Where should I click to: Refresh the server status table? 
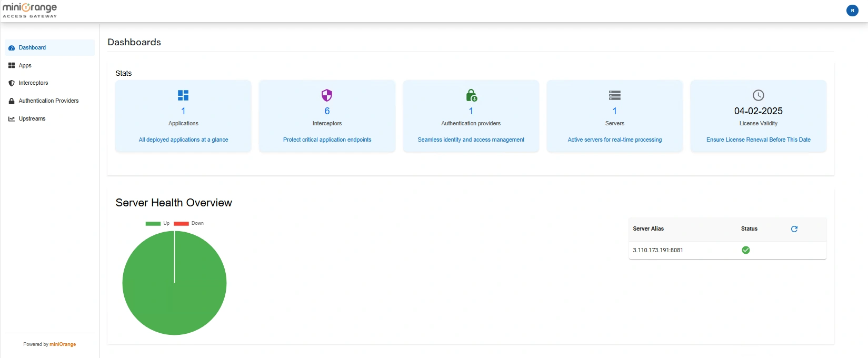coord(794,229)
